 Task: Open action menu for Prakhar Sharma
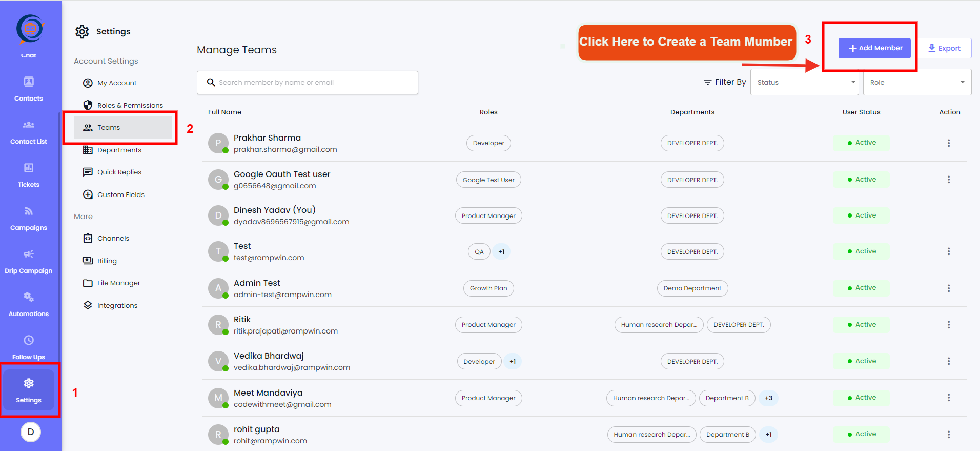point(949,143)
